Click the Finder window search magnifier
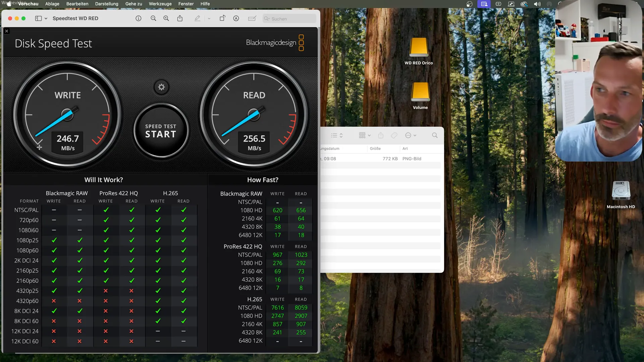This screenshot has height=362, width=644. (435, 135)
